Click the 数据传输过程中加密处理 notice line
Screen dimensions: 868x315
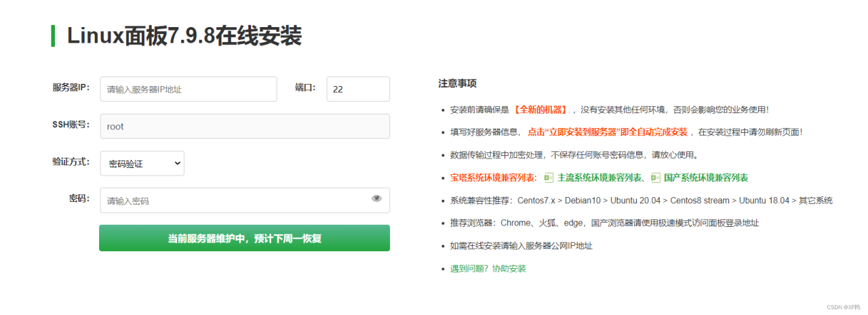coord(574,155)
